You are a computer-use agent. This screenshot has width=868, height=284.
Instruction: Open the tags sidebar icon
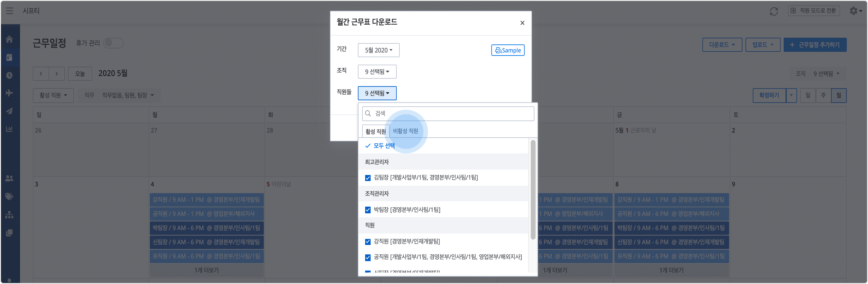[9, 197]
